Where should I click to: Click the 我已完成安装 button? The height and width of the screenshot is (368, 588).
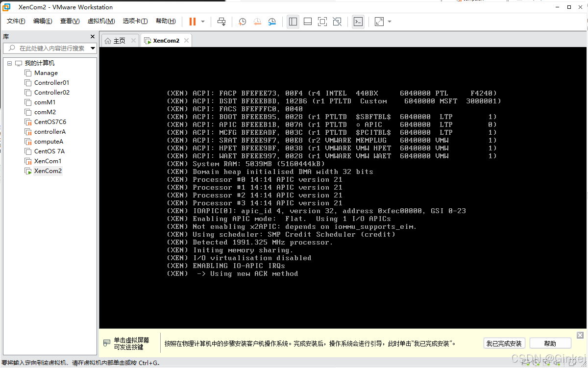point(504,343)
